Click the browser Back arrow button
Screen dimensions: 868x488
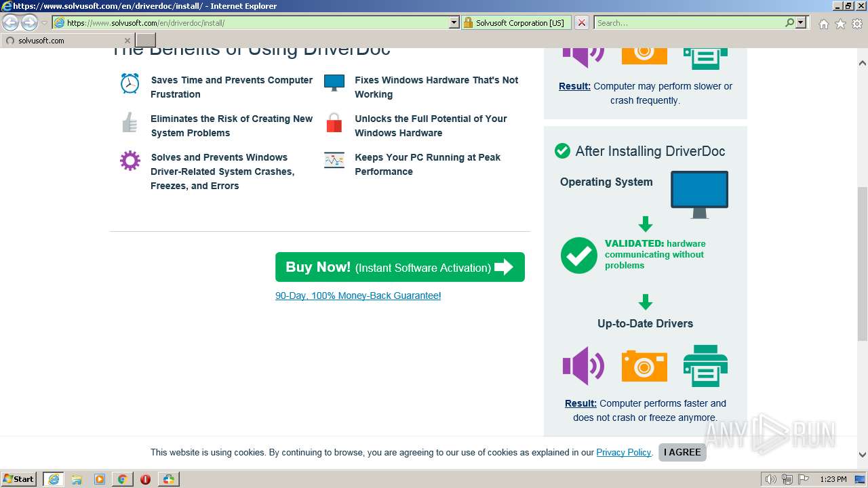pos(10,23)
